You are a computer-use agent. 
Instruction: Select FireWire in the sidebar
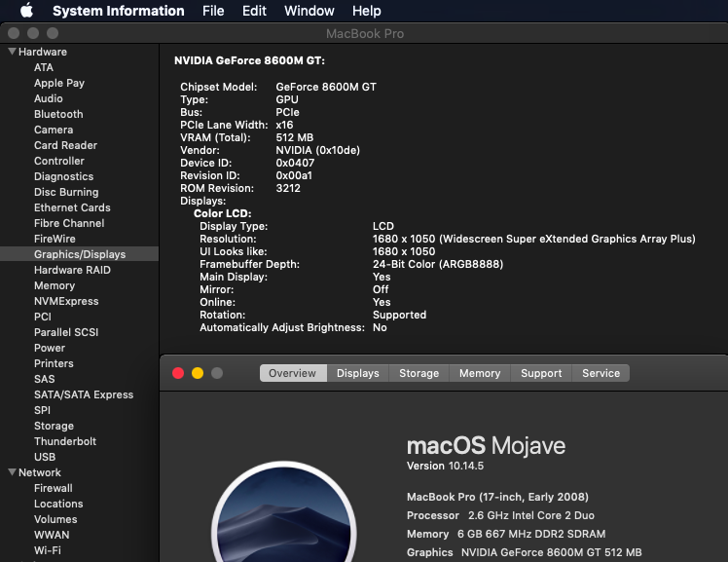point(55,239)
